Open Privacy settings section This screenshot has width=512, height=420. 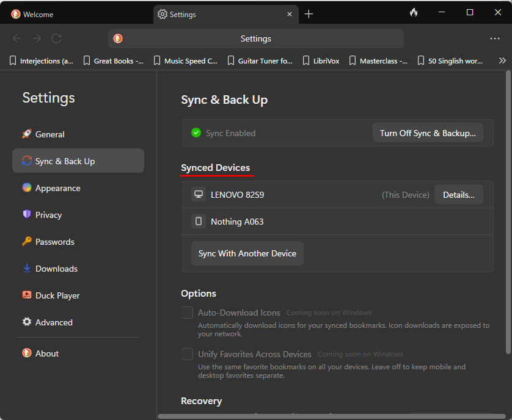78,215
